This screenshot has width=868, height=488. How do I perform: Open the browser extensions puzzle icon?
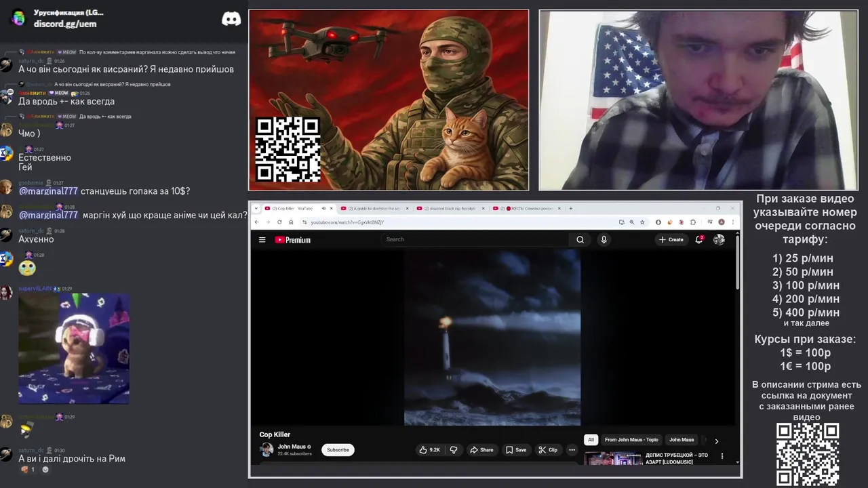pyautogui.click(x=693, y=222)
